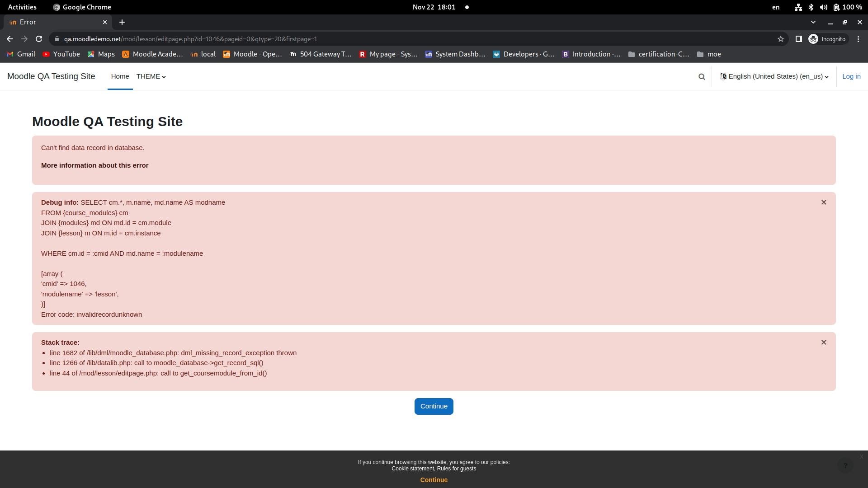Open the Gmail bookmark

pos(21,54)
